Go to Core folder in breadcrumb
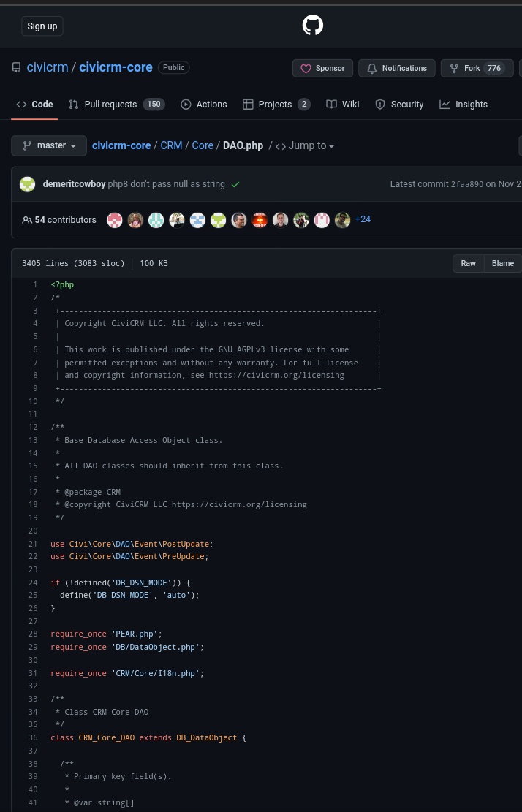 [x=203, y=145]
